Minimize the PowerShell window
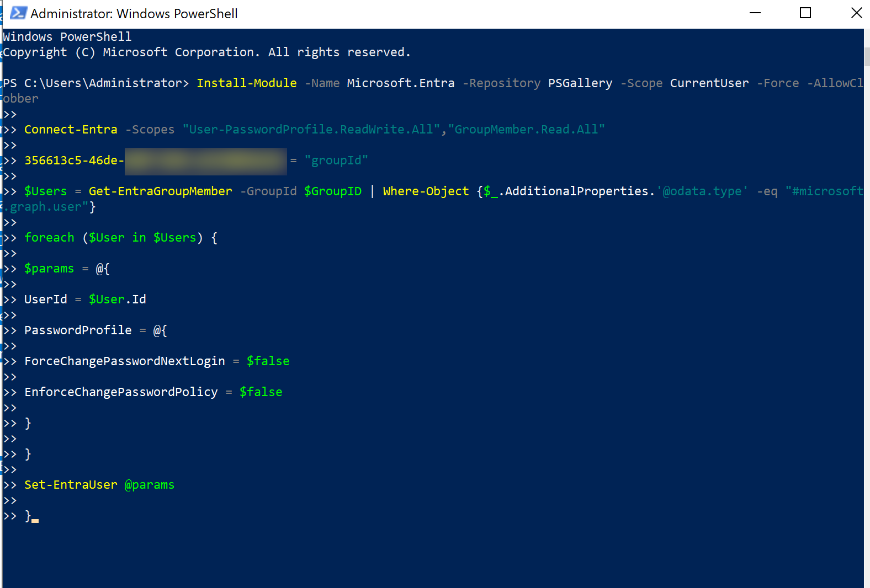 [x=755, y=13]
